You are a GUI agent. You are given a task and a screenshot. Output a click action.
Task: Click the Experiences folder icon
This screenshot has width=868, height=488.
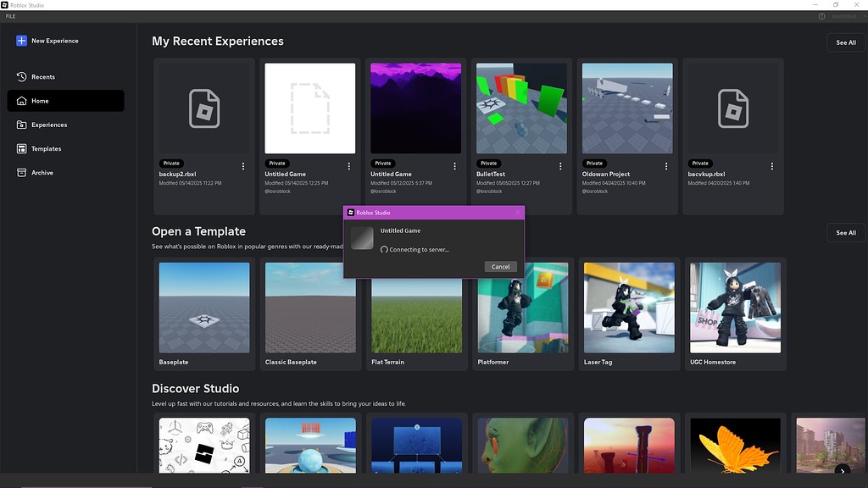pyautogui.click(x=21, y=125)
